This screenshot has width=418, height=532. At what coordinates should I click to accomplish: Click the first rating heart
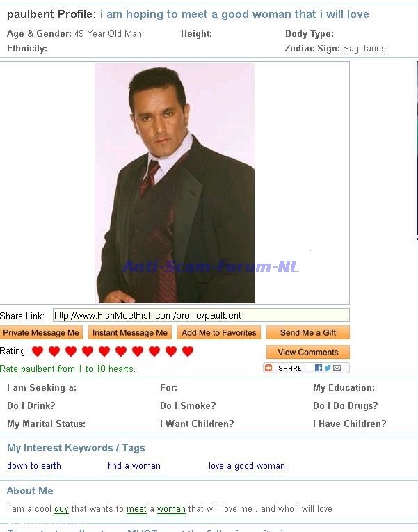[38, 351]
